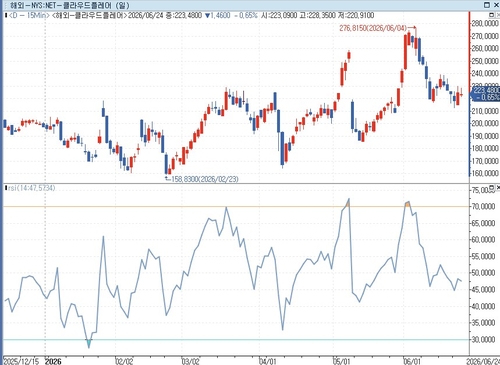Image resolution: width=500 pixels, height=365 pixels.
Task: Click the '02/02' date axis label
Action: click(x=124, y=361)
